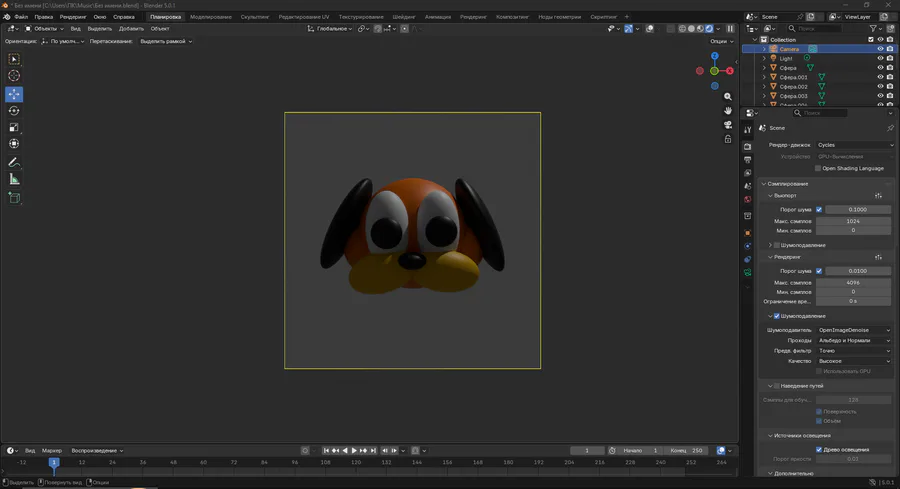Screen dimensions: 900x489
Task: Toggle viewport noise threshold checkbox
Action: pos(819,209)
